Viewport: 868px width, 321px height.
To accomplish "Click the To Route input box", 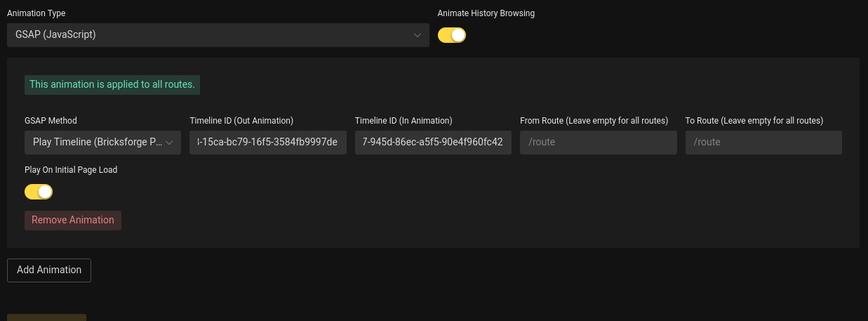I will (763, 143).
